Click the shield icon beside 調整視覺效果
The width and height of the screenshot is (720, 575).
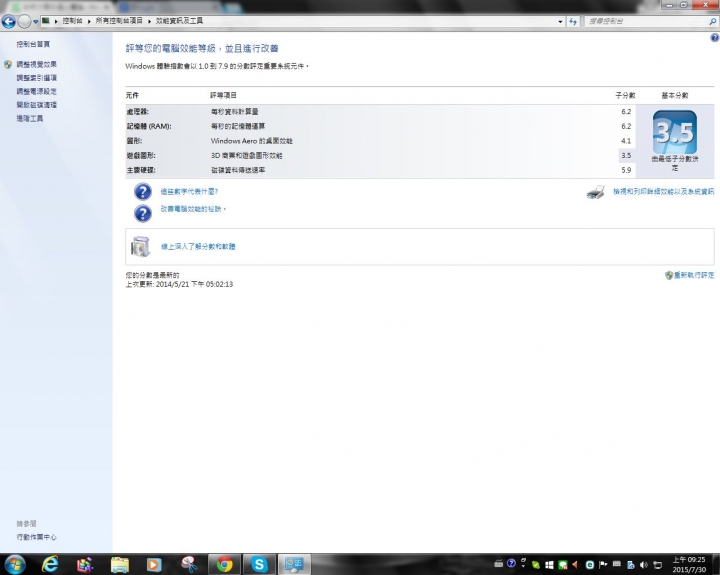click(8, 64)
